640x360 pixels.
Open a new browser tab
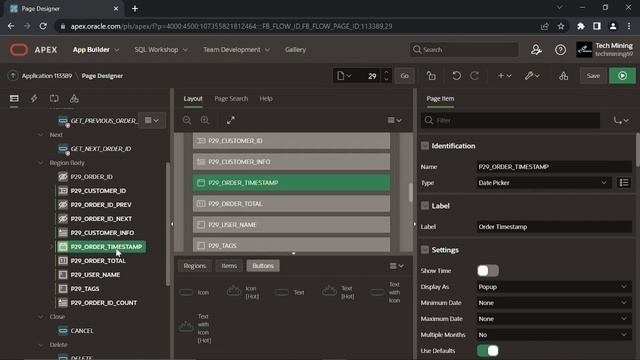(x=135, y=9)
